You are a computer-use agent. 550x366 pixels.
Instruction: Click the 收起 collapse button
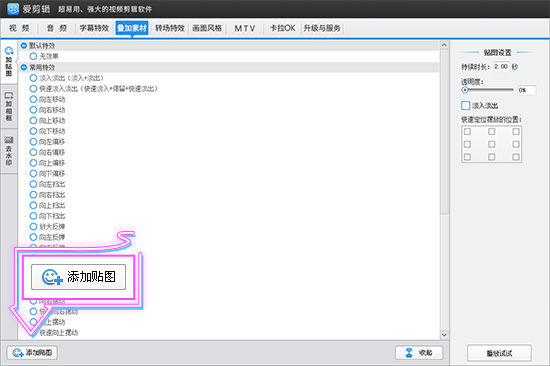419,352
